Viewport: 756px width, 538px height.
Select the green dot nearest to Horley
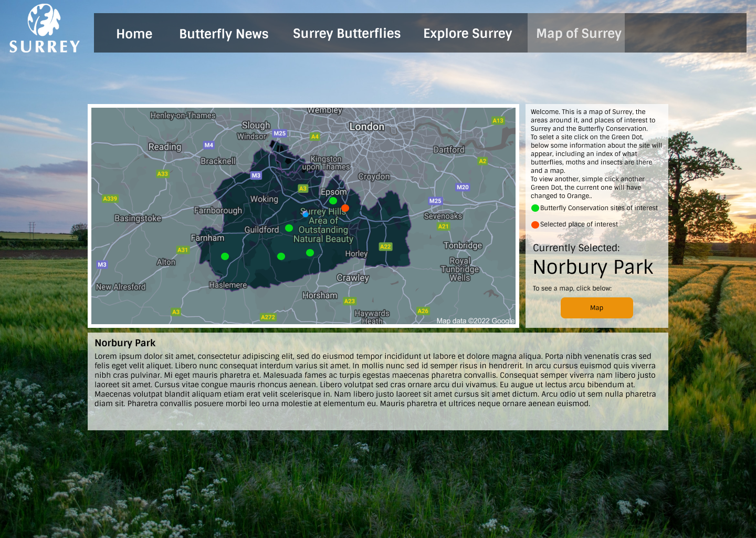tap(310, 253)
